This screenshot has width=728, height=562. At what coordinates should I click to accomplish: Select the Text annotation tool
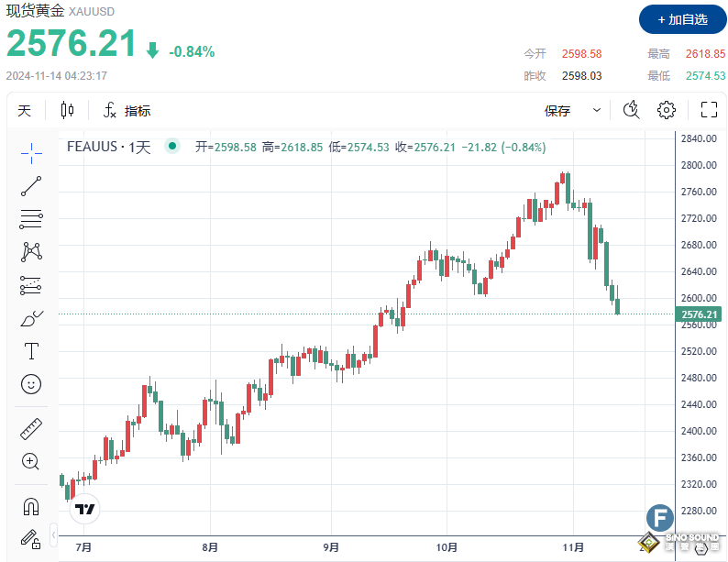click(31, 351)
